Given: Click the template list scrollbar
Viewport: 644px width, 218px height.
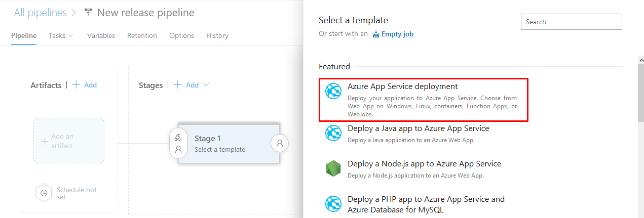Looking at the screenshot, I should coord(640,91).
